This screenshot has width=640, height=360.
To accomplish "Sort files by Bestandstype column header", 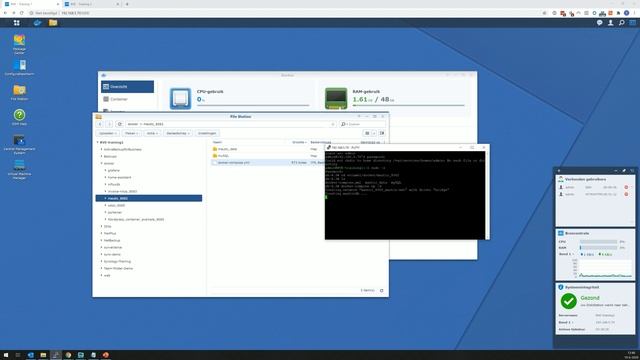I will click(321, 142).
